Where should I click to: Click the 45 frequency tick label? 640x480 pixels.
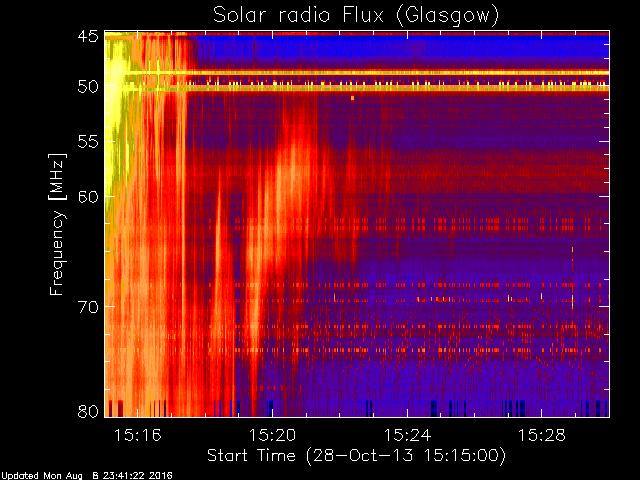[x=88, y=36]
